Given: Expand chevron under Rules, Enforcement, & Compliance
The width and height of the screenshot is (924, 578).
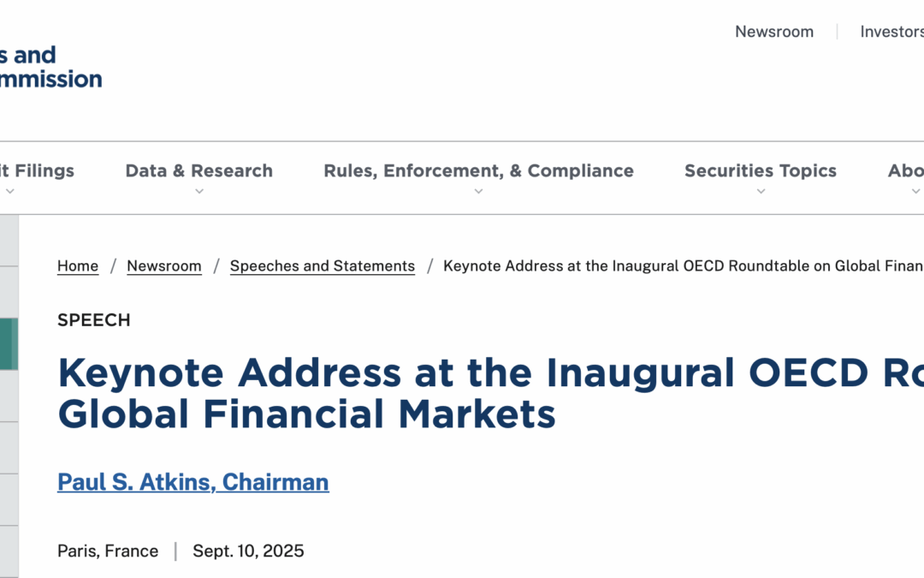Looking at the screenshot, I should tap(479, 192).
